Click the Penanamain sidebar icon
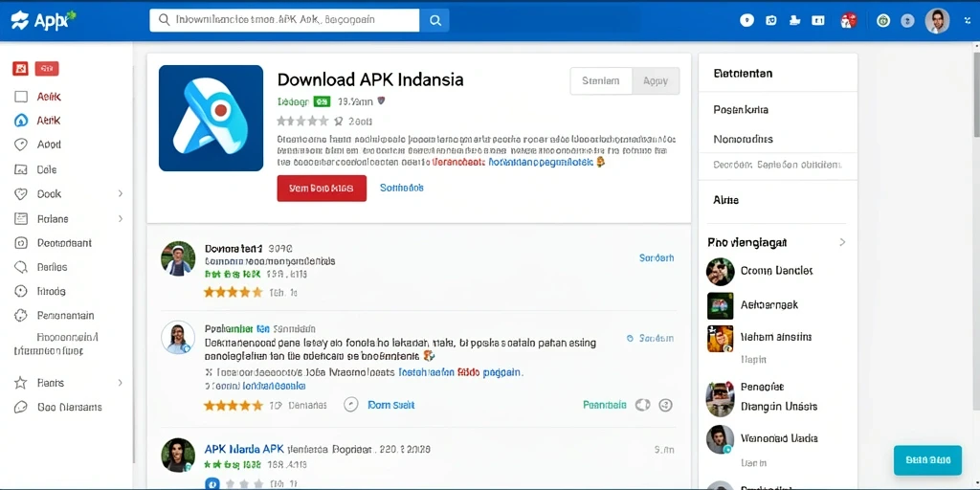The height and width of the screenshot is (490, 980). [x=21, y=316]
